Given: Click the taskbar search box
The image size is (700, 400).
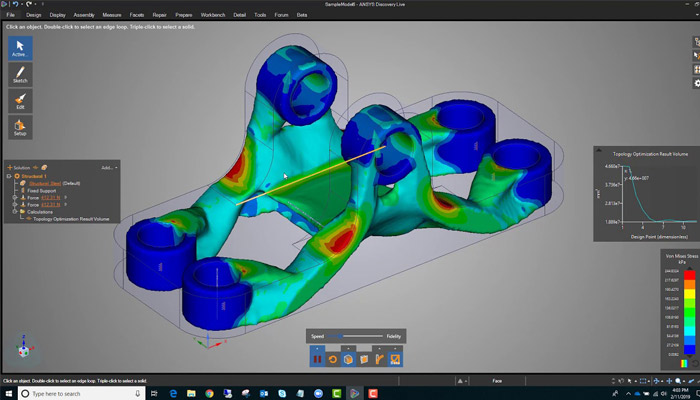Looking at the screenshot, I should pos(82,393).
